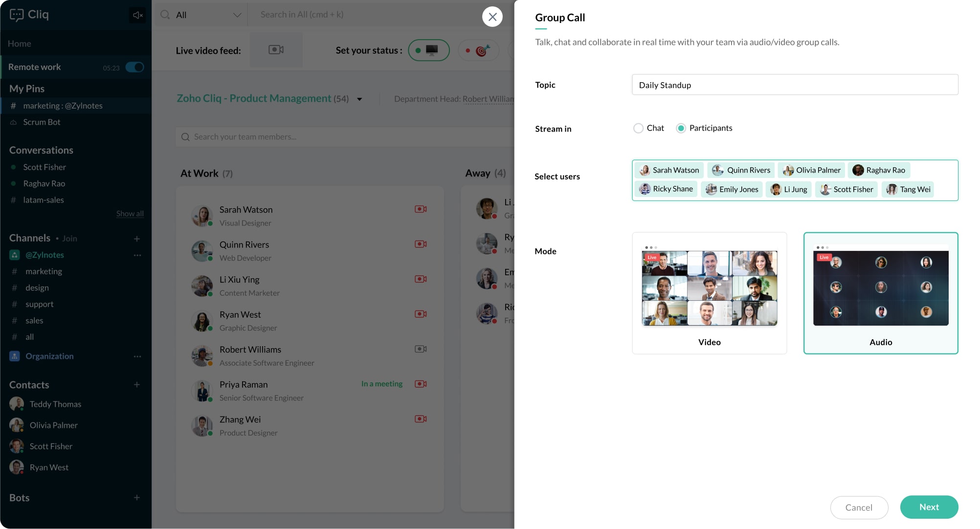Click the mute speaker icon beside Cliq logo
The width and height of the screenshot is (980, 529).
click(x=138, y=15)
